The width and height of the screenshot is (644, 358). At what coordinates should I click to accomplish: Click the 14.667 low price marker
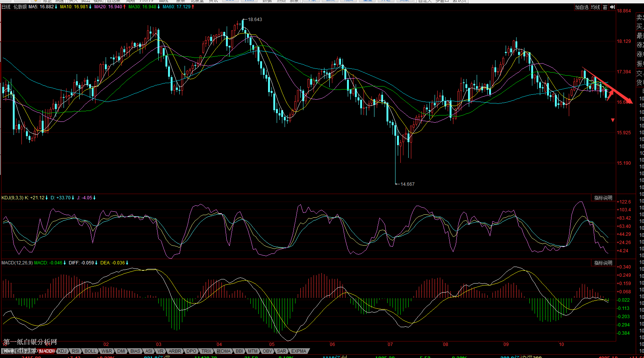pyautogui.click(x=408, y=184)
